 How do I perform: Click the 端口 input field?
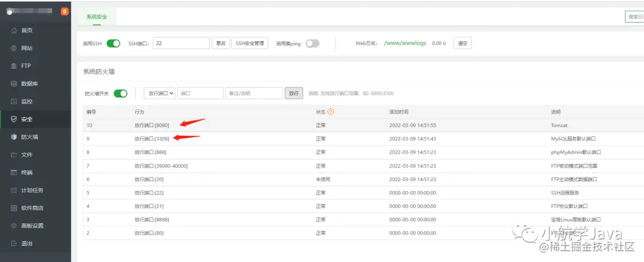[200, 93]
